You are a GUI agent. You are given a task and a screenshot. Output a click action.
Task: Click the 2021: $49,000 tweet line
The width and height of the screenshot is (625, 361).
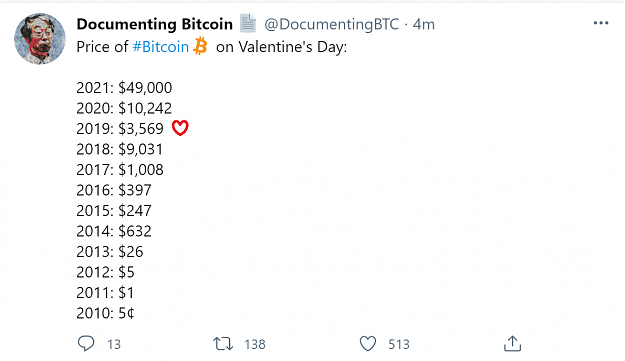(124, 88)
